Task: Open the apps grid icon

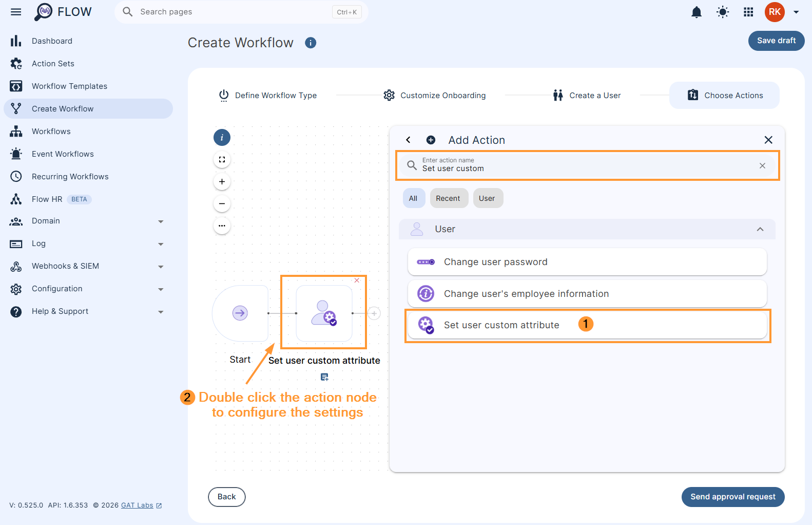Action: pos(748,12)
